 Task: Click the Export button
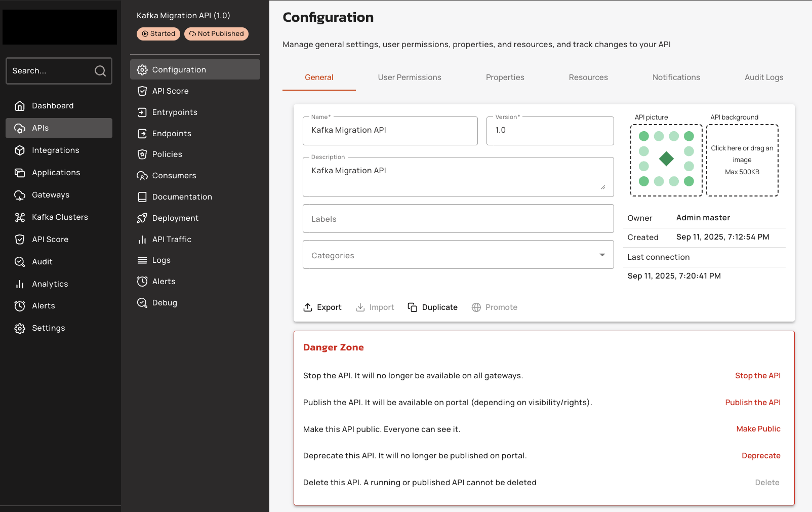pos(322,307)
